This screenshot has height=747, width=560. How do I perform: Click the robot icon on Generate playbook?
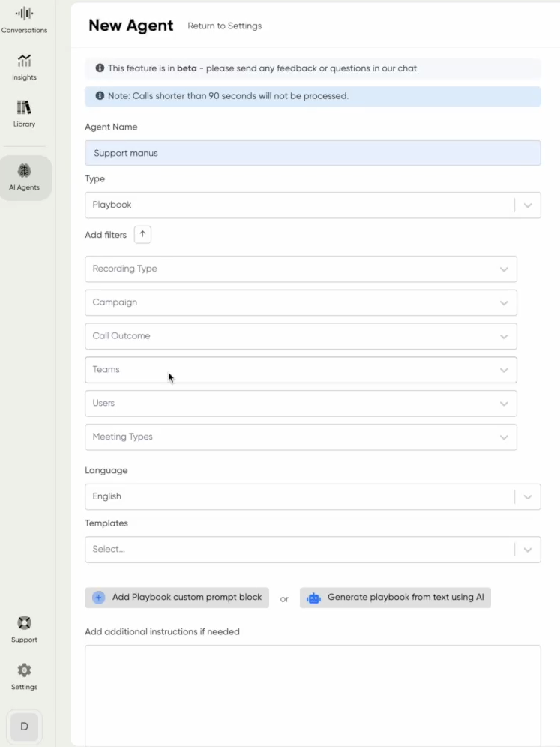(313, 598)
